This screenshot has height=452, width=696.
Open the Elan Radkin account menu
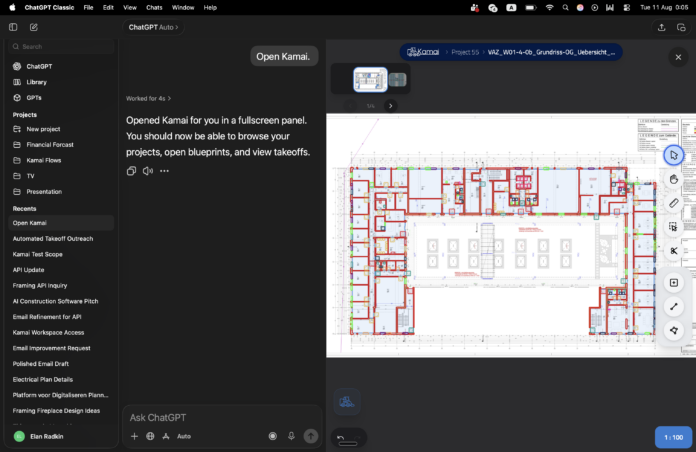(x=61, y=436)
